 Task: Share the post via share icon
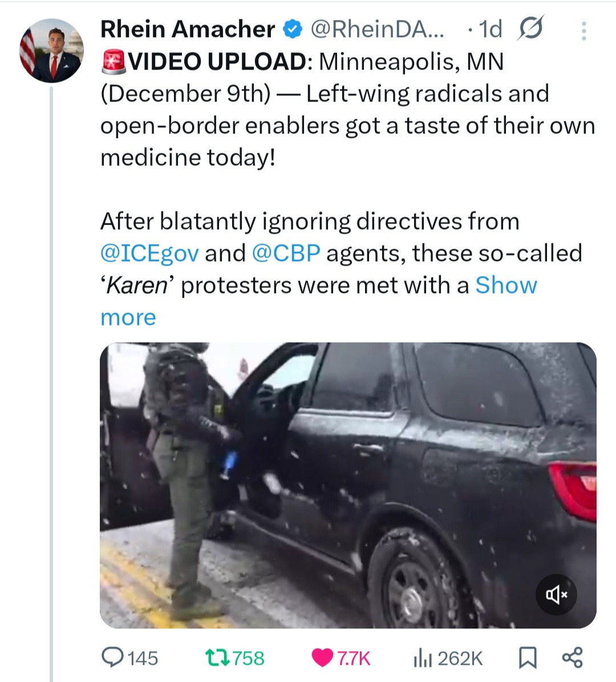(x=572, y=658)
